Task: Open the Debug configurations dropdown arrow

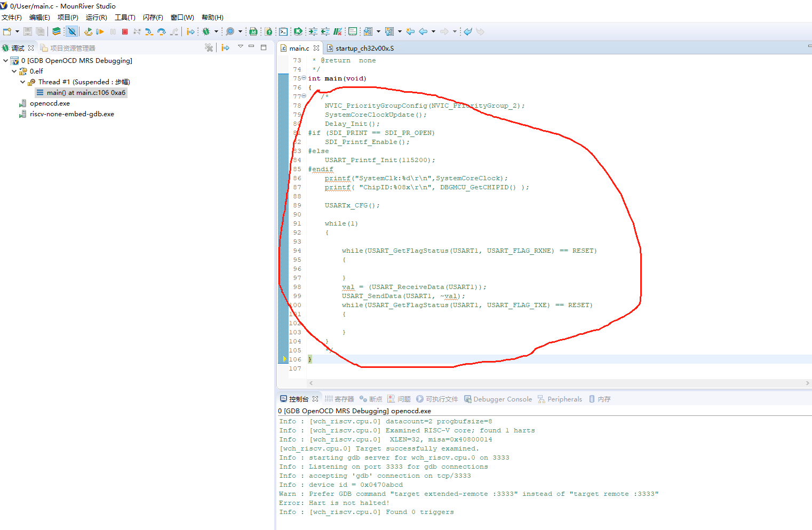Action: click(216, 31)
